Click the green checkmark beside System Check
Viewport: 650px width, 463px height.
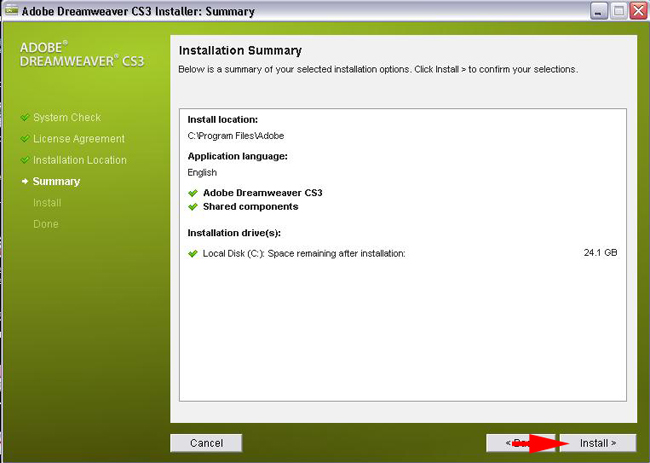pyautogui.click(x=24, y=118)
